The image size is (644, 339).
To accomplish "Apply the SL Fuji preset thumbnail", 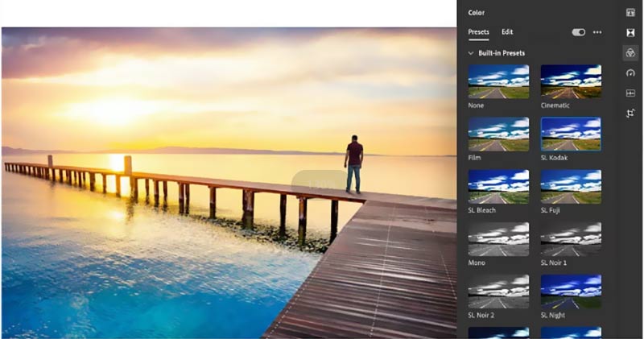I will click(571, 187).
